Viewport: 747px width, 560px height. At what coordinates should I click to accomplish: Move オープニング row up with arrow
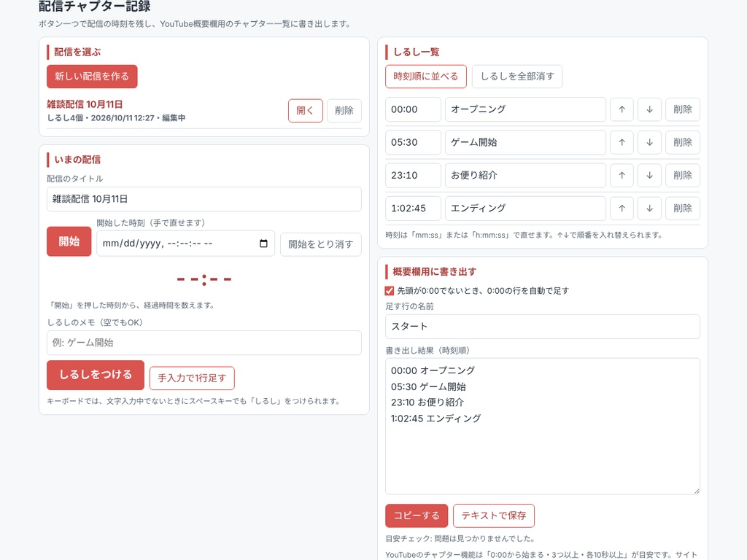622,109
